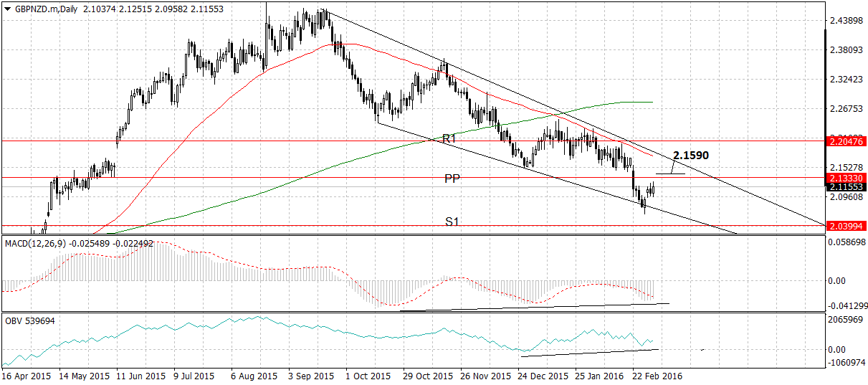Click the red 2.03994 price tag
The image size is (868, 385).
(846, 225)
